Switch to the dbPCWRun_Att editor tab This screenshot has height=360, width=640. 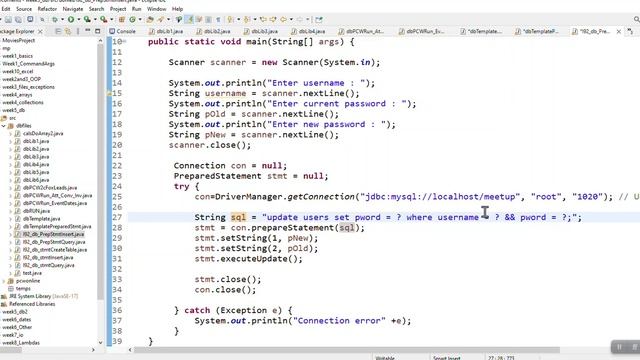(x=362, y=31)
